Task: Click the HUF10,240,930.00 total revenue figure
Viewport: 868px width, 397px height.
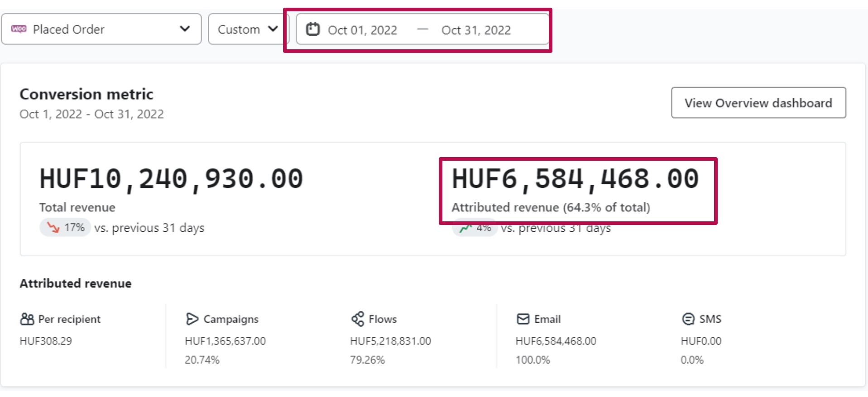Action: coord(171,178)
